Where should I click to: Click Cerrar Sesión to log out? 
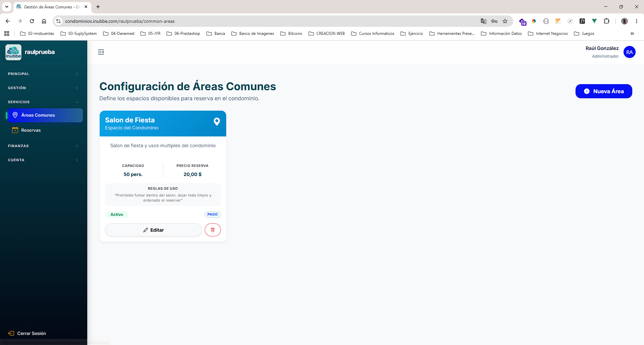(27, 333)
